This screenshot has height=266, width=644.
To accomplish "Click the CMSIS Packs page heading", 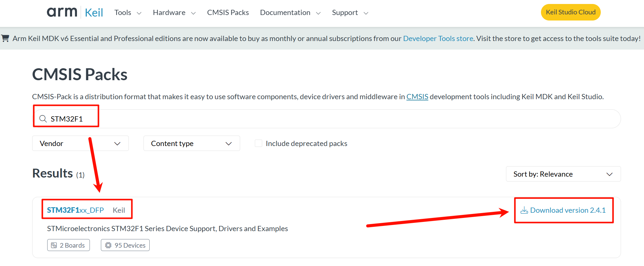I will 80,74.
